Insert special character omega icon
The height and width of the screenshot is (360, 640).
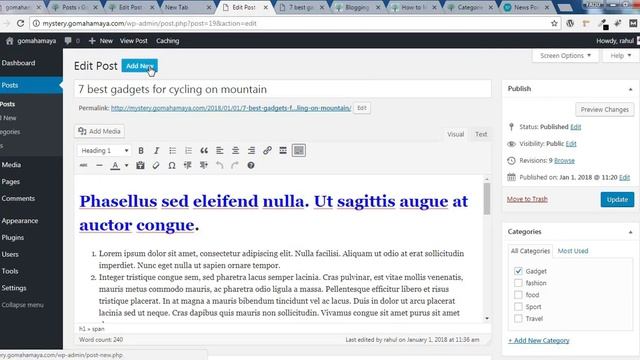pyautogui.click(x=172, y=165)
